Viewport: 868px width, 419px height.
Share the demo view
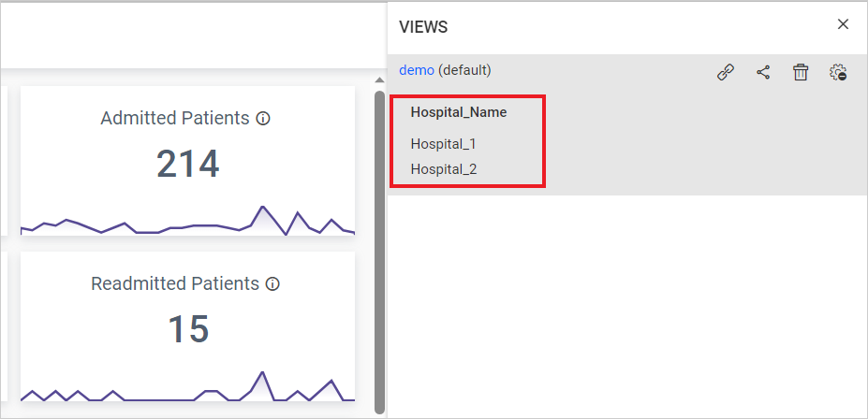point(763,72)
